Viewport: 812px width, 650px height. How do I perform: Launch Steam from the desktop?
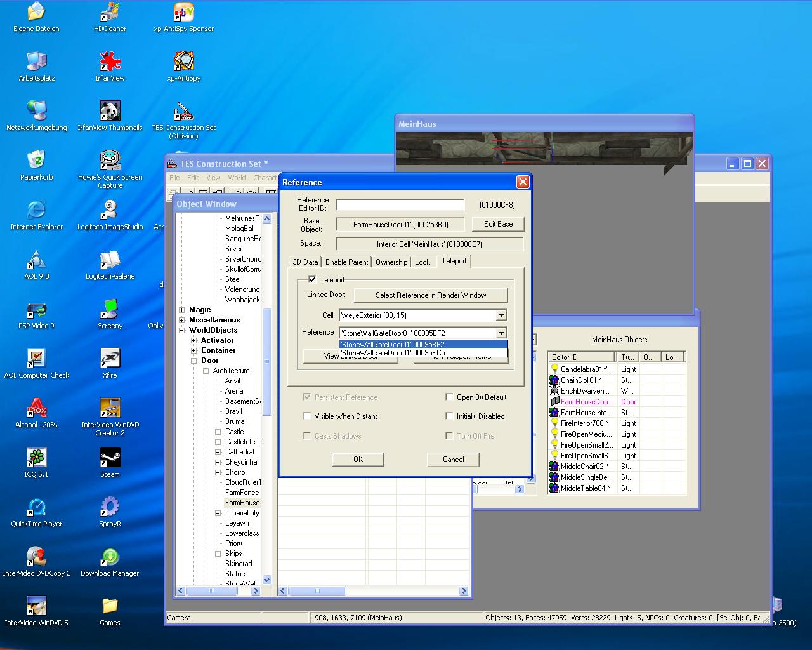(x=110, y=463)
